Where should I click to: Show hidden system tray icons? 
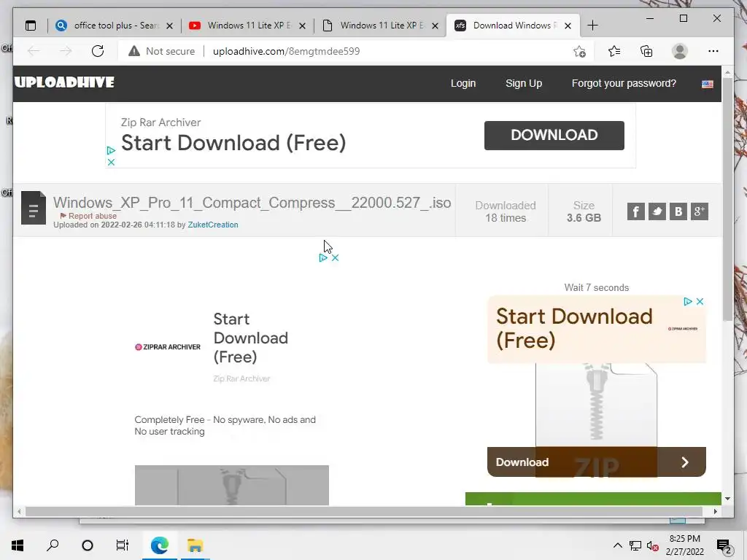coord(617,545)
